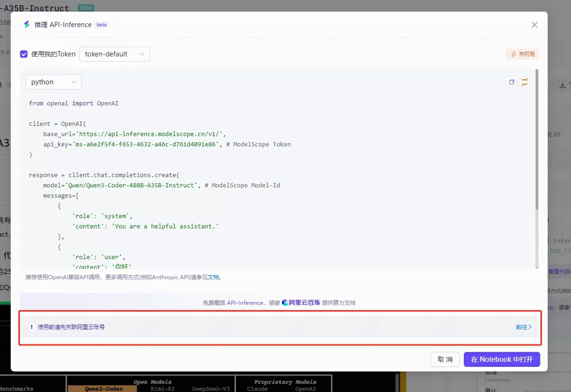Click the 热可用 status badge

(523, 54)
